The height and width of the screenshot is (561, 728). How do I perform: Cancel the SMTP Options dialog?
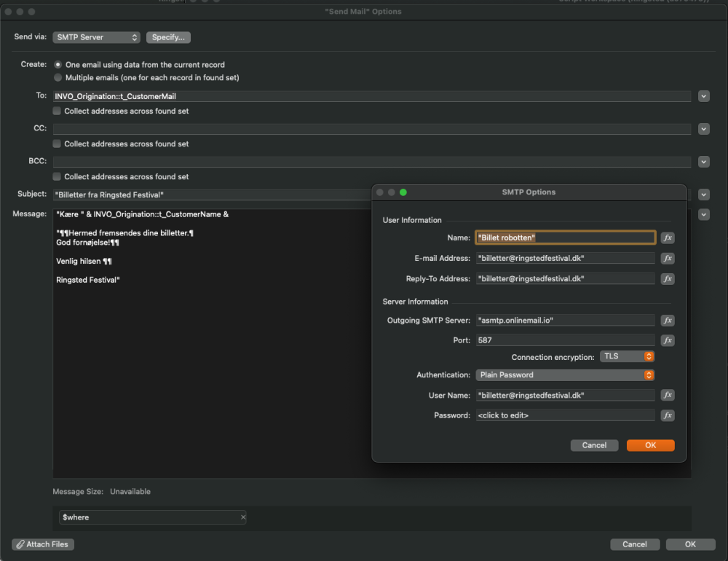click(594, 445)
